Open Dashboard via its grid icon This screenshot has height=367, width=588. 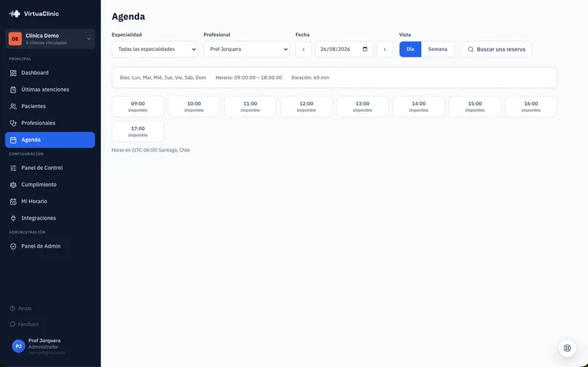13,73
